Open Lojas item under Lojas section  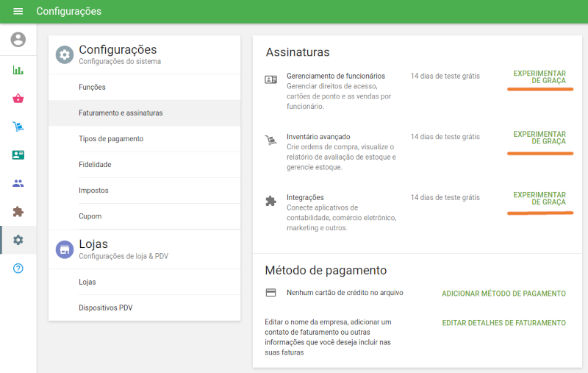144,282
